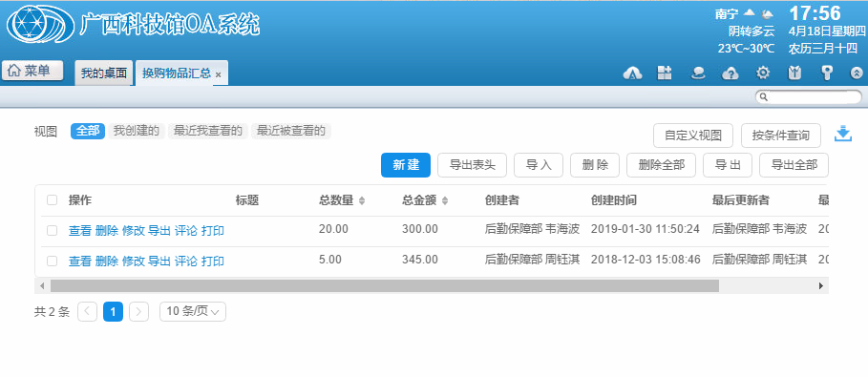Go to previous page arrow
This screenshot has height=377, width=868.
(88, 312)
